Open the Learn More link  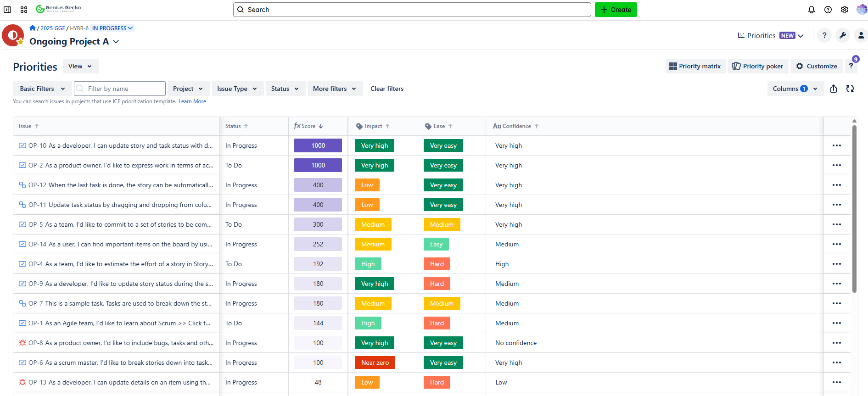click(x=192, y=101)
